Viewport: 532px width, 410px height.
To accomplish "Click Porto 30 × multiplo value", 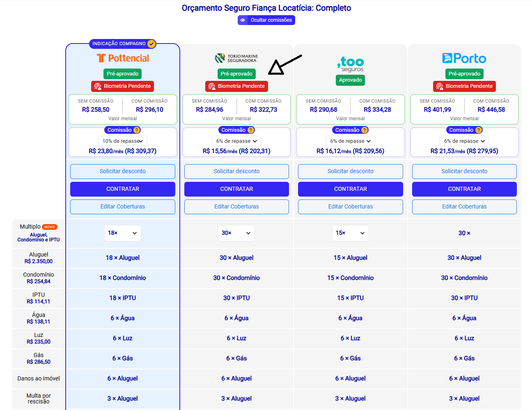I will click(464, 233).
